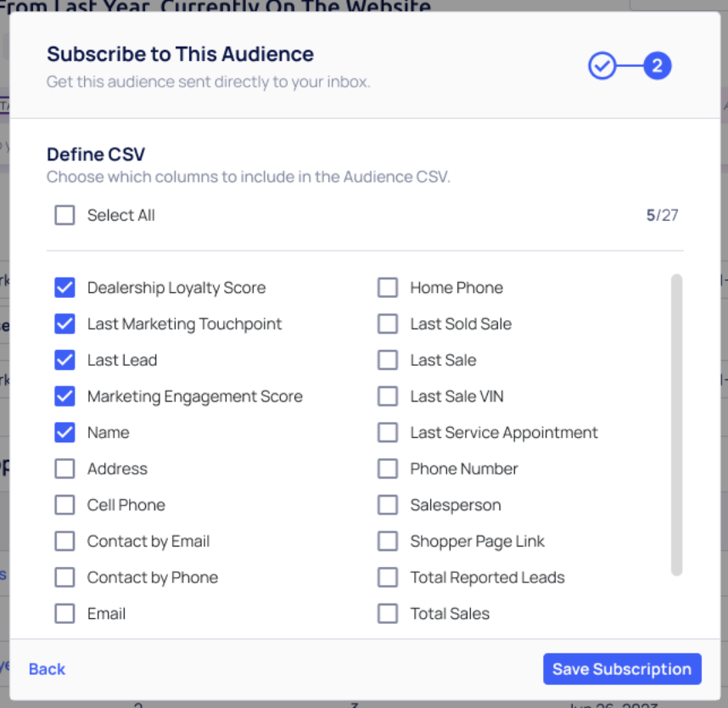Click the step 2 indicator circle
728x708 pixels.
pyautogui.click(x=658, y=66)
